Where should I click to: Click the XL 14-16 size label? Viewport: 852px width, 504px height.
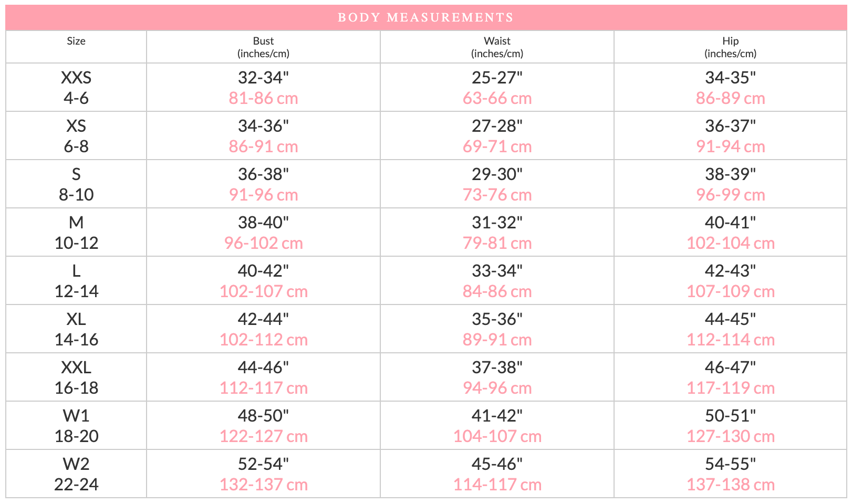tap(76, 329)
